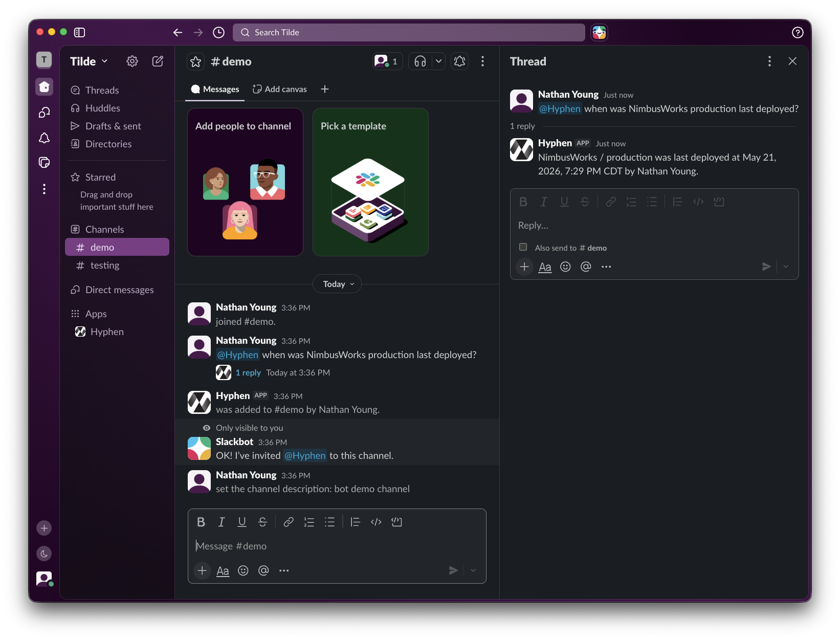Open sidebar preferences gear icon
840x640 pixels.
coord(132,61)
